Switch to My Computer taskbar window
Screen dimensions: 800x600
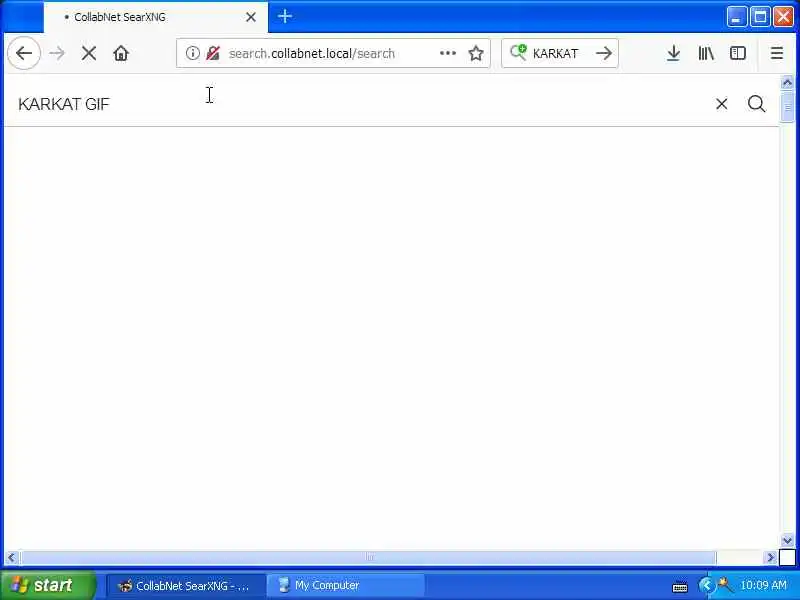pyautogui.click(x=347, y=585)
